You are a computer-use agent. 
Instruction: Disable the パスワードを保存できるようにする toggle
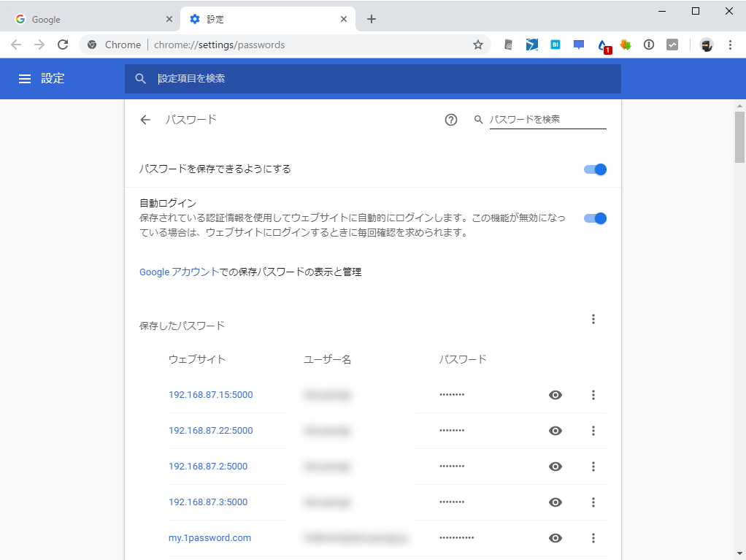(x=595, y=169)
